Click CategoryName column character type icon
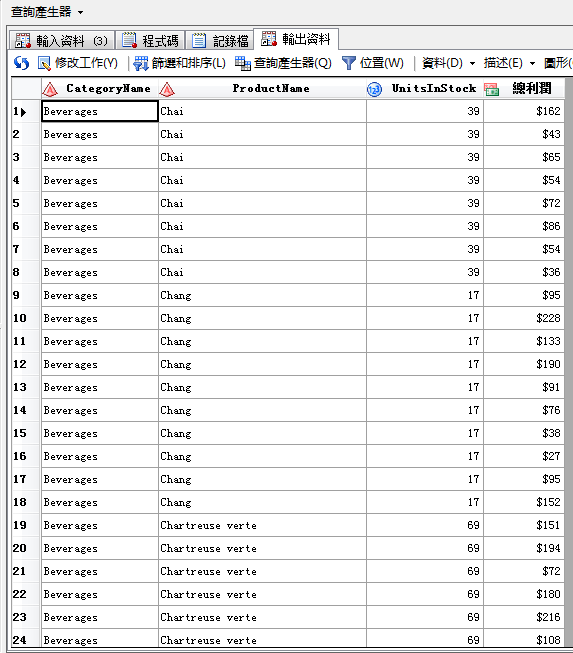 pyautogui.click(x=50, y=89)
